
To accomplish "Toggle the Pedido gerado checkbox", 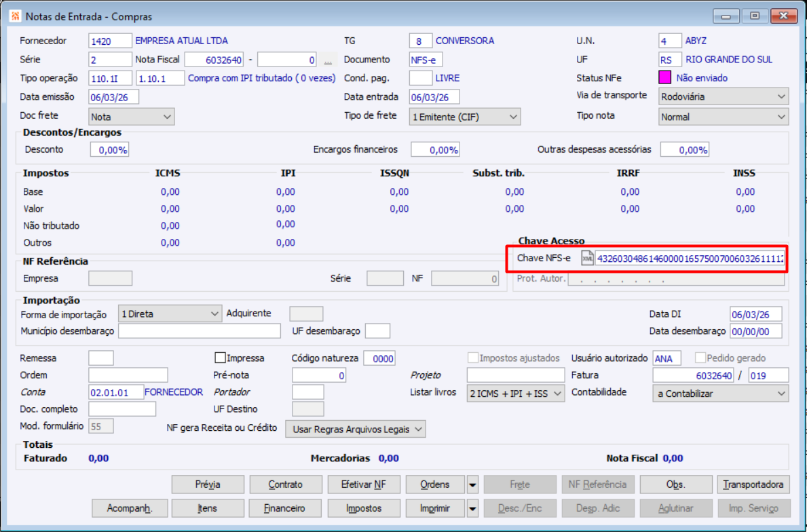I will [700, 358].
